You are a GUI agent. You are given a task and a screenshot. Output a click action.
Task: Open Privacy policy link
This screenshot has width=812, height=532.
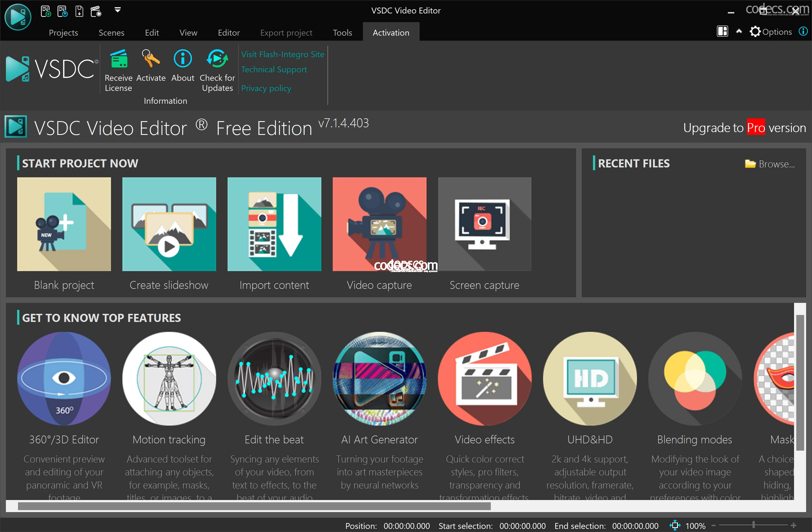pos(266,88)
